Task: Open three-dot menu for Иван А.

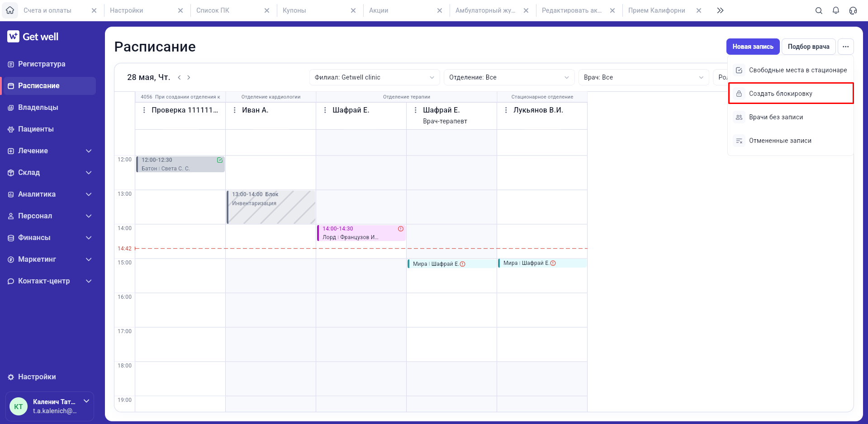Action: coord(234,110)
